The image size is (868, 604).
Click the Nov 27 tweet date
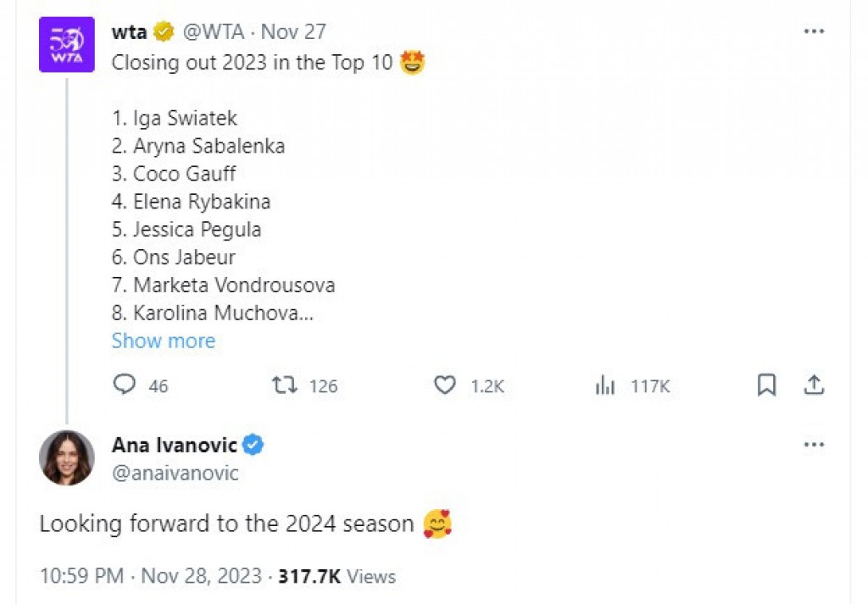293,32
